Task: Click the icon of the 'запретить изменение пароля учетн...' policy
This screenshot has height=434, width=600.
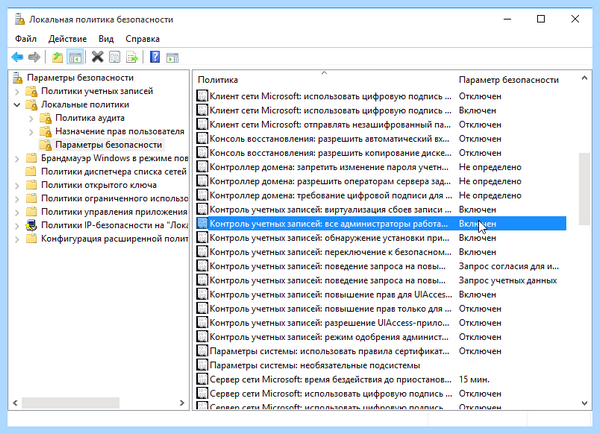Action: click(202, 167)
